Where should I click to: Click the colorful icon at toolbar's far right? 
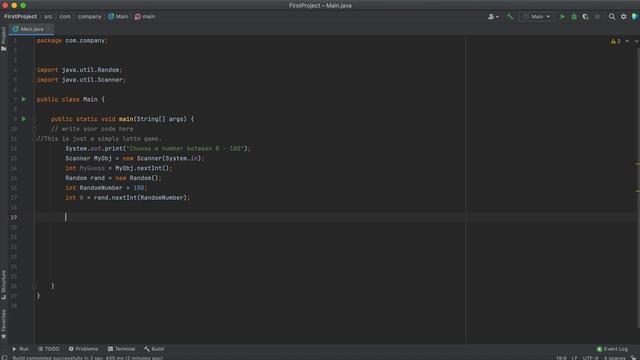click(x=635, y=17)
